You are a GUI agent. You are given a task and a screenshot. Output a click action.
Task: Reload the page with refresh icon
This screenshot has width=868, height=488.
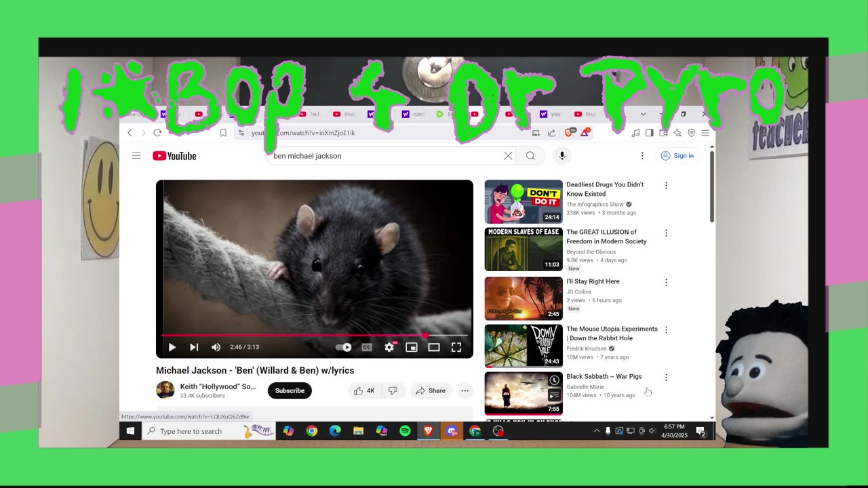pos(157,133)
